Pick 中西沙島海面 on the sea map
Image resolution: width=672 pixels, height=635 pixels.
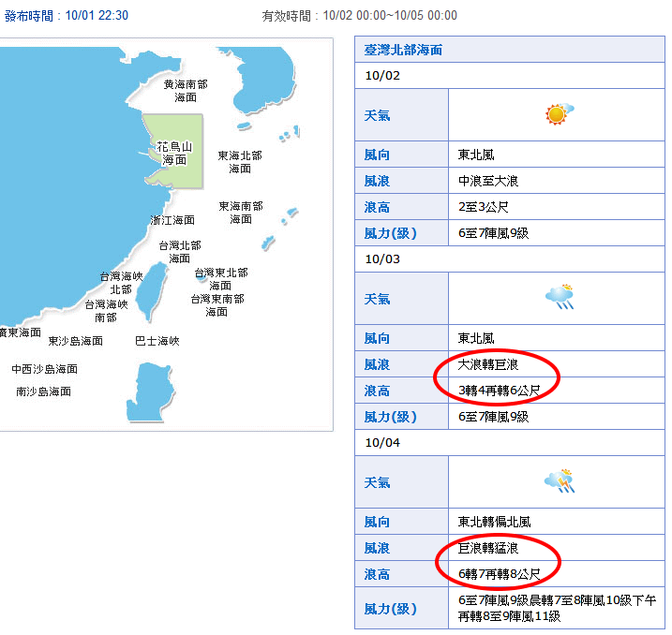(x=45, y=369)
